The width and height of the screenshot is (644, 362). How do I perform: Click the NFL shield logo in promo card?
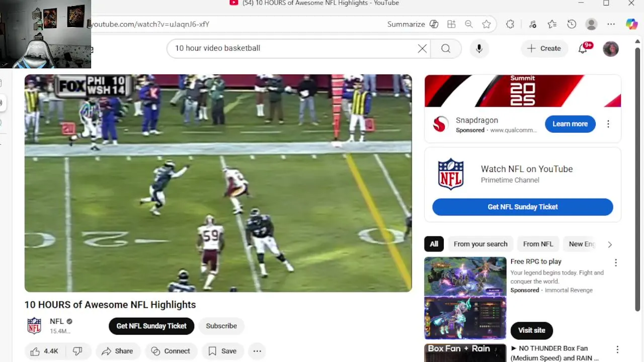(x=451, y=174)
